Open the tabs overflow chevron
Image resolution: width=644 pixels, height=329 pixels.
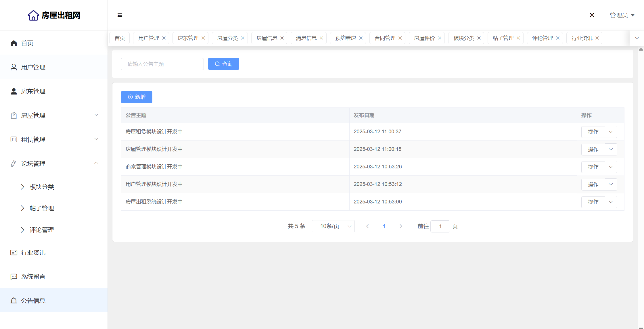(x=637, y=38)
